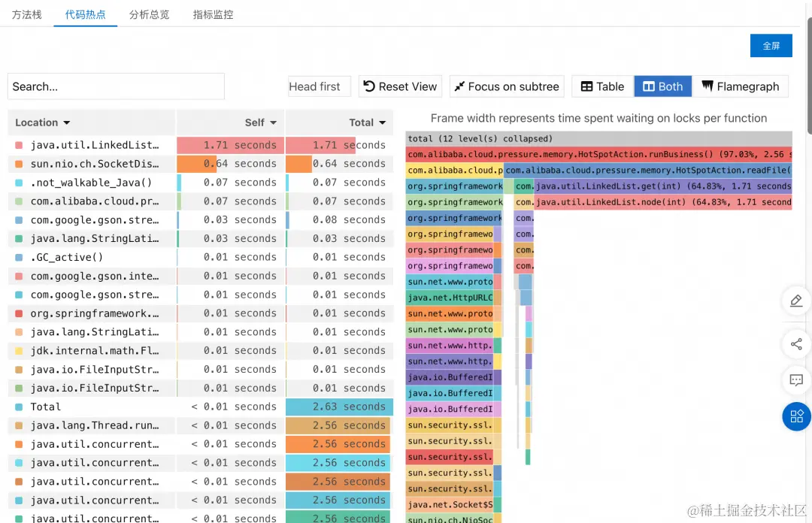Image resolution: width=812 pixels, height=523 pixels.
Task: Click 0.08 seconds Total cell
Action: [x=339, y=219]
